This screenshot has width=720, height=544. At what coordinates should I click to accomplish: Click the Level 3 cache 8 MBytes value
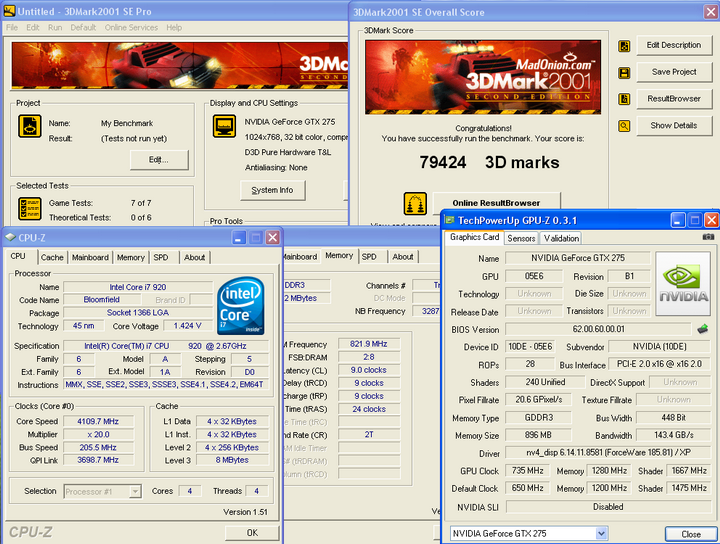point(232,460)
